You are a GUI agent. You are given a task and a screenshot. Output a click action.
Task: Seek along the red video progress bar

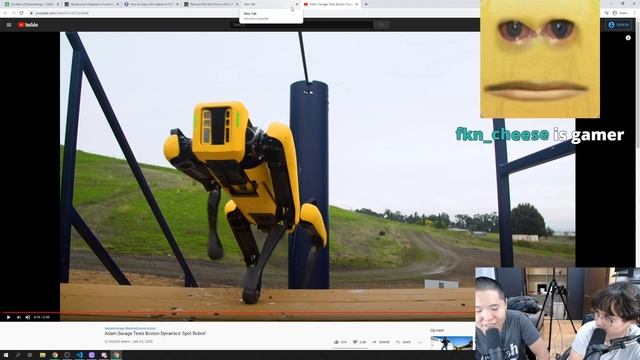(x=238, y=313)
